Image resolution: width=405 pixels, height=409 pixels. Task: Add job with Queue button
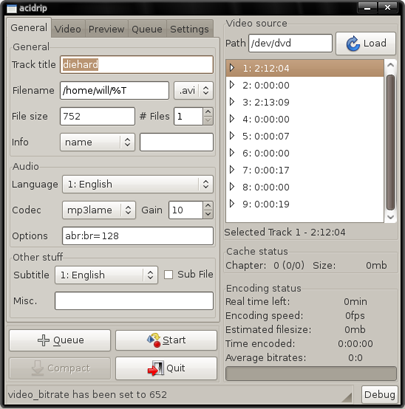pyautogui.click(x=60, y=340)
